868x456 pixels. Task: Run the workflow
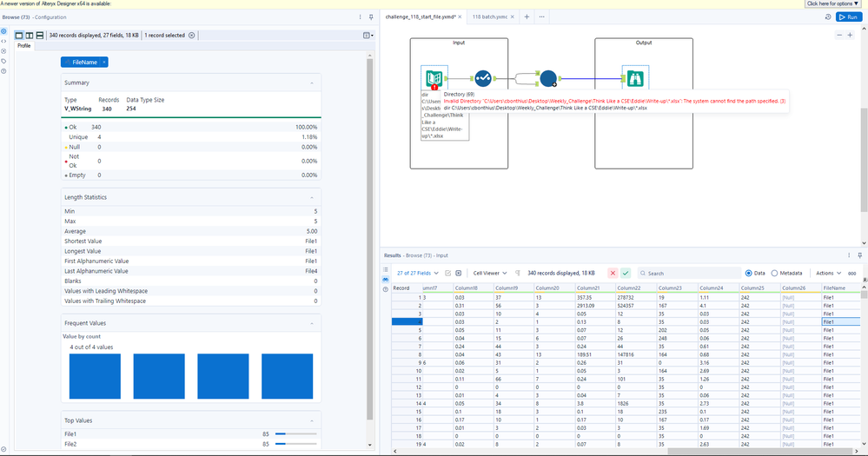(x=847, y=17)
